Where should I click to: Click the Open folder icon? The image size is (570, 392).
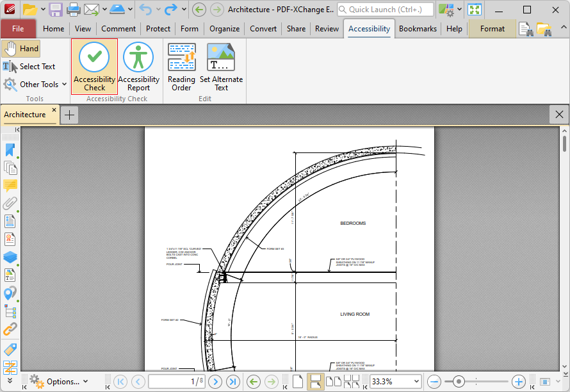[x=30, y=10]
